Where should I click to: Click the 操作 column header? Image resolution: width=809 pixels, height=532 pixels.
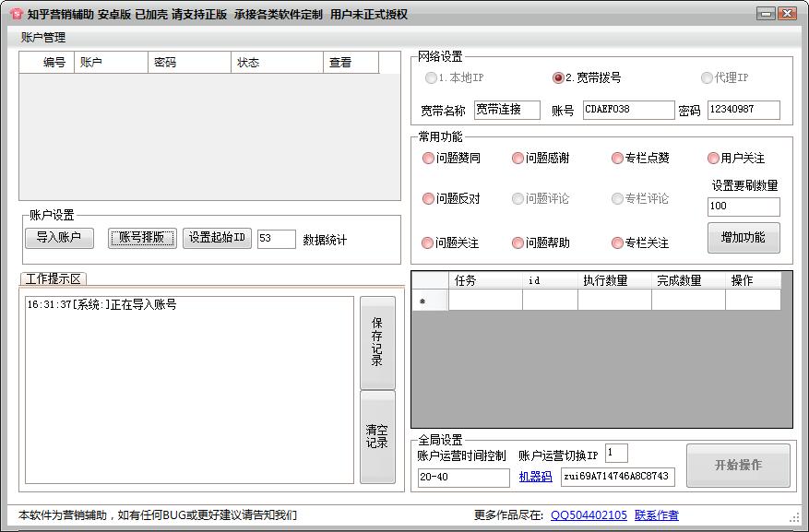[753, 280]
